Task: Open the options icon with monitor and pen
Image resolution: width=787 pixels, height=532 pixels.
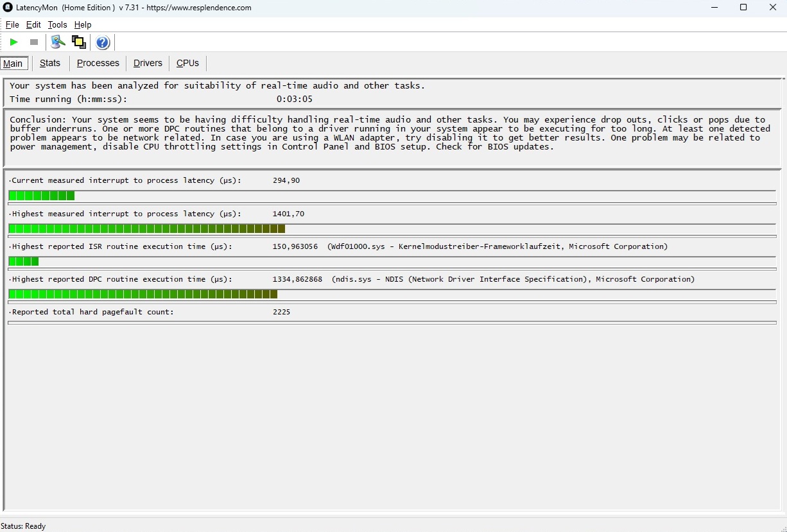Action: click(58, 42)
